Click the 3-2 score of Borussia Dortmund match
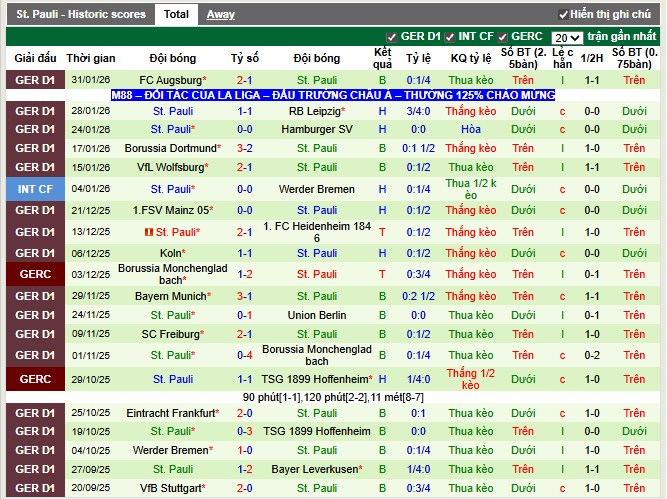 (245, 148)
